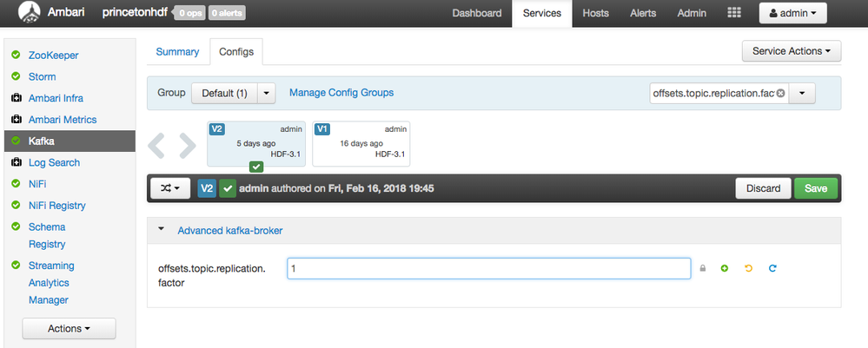Go to previous config versions arrow
The image size is (868, 348).
click(158, 145)
